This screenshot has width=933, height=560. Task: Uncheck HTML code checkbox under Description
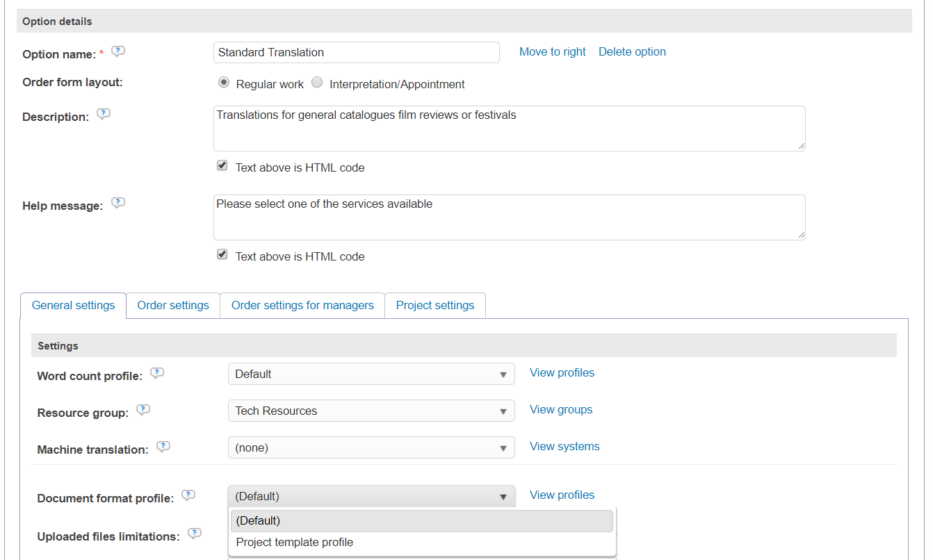tap(222, 166)
